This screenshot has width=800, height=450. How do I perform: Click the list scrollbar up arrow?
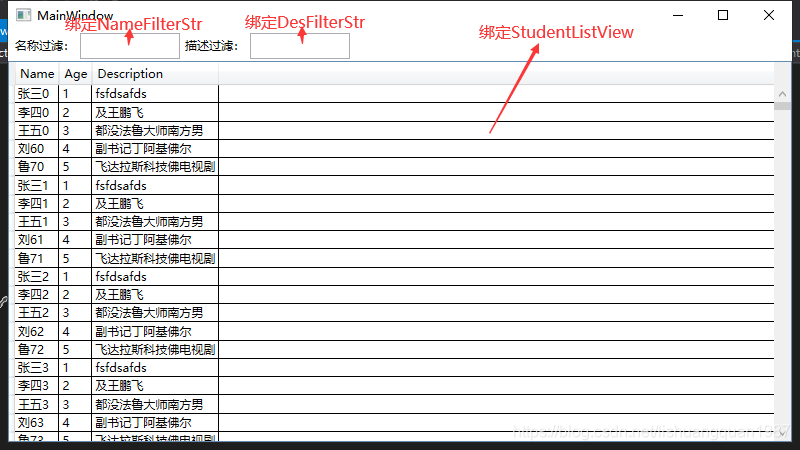[x=780, y=92]
